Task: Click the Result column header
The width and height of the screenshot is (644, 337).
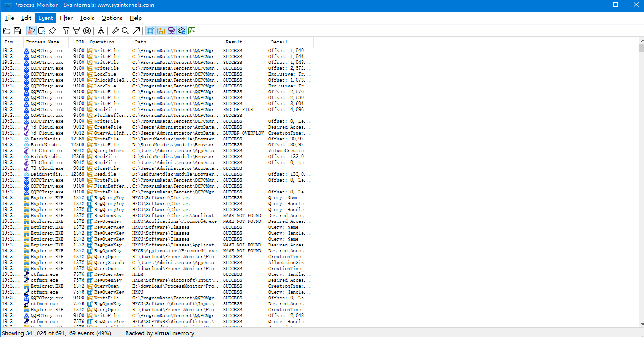Action: (234, 42)
